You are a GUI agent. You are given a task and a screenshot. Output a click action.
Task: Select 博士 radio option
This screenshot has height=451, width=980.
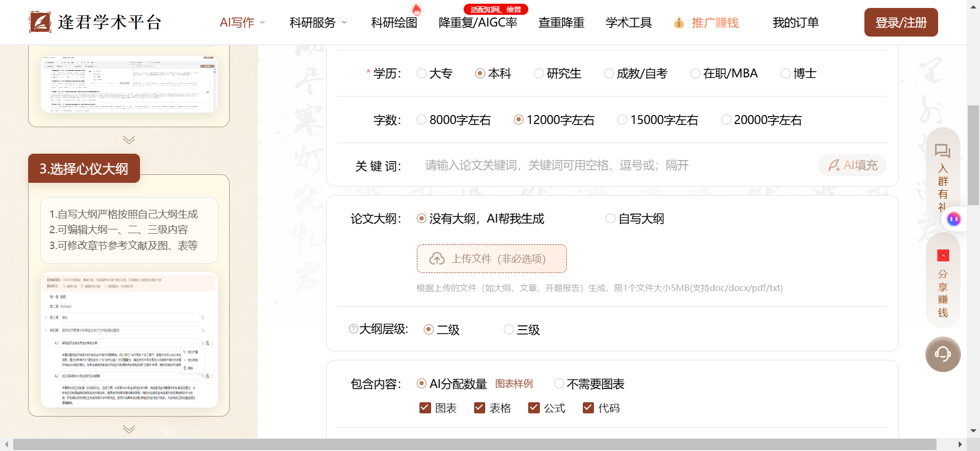[x=786, y=74]
